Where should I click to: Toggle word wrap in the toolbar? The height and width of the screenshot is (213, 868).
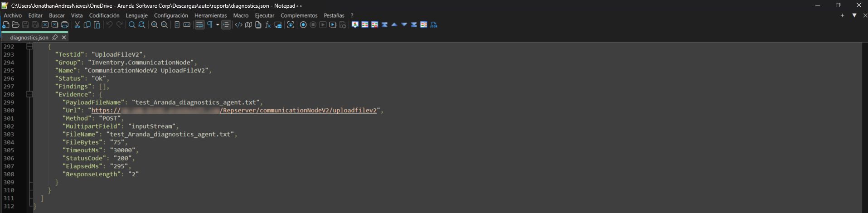pyautogui.click(x=199, y=25)
